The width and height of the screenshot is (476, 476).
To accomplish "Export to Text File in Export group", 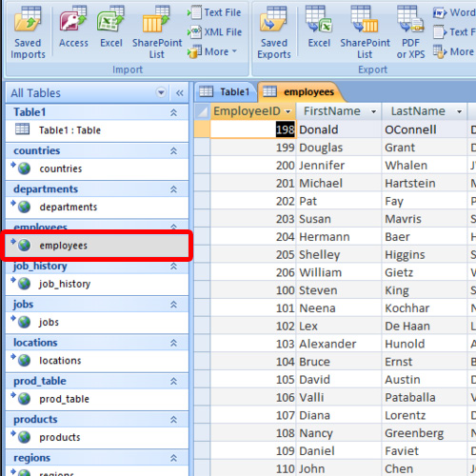I will (454, 32).
